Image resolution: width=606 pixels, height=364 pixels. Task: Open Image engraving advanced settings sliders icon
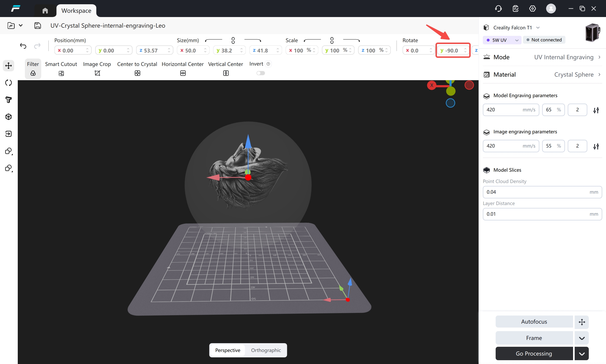pos(596,146)
